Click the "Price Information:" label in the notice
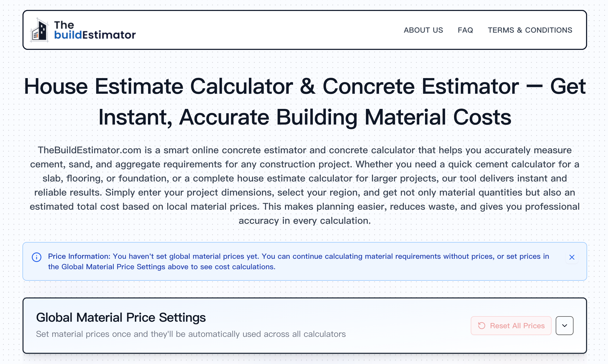The image size is (608, 364). 79,256
